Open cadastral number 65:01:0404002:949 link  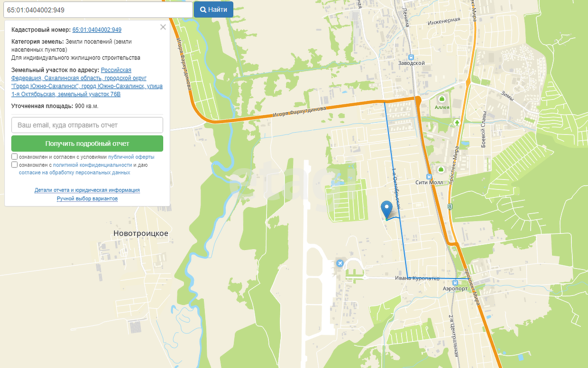click(97, 29)
